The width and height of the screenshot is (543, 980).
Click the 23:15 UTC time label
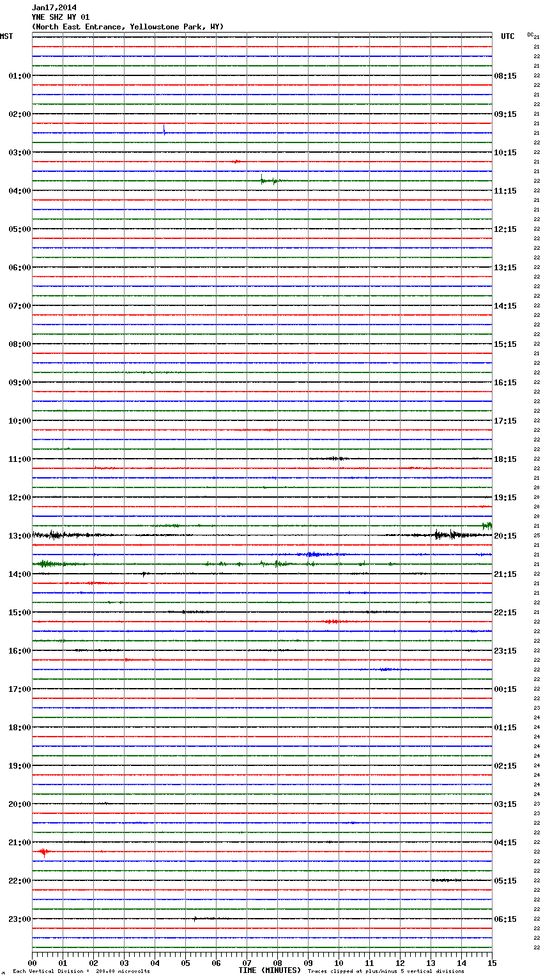tap(505, 651)
